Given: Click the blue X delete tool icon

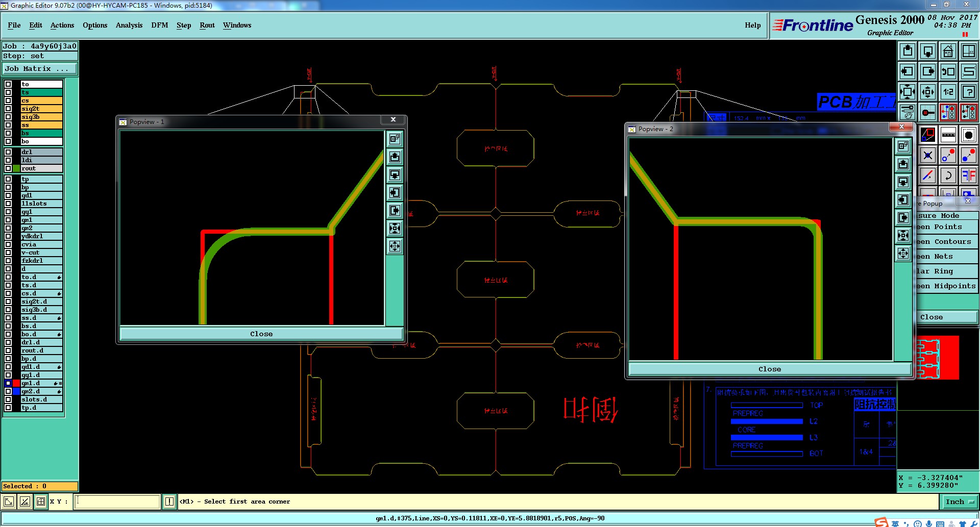Looking at the screenshot, I should tap(928, 155).
